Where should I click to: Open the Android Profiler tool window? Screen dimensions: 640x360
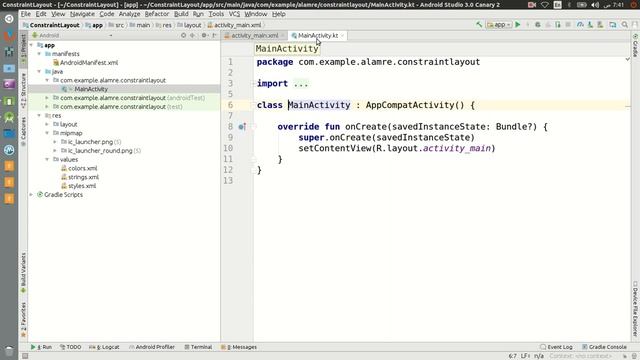[152, 347]
